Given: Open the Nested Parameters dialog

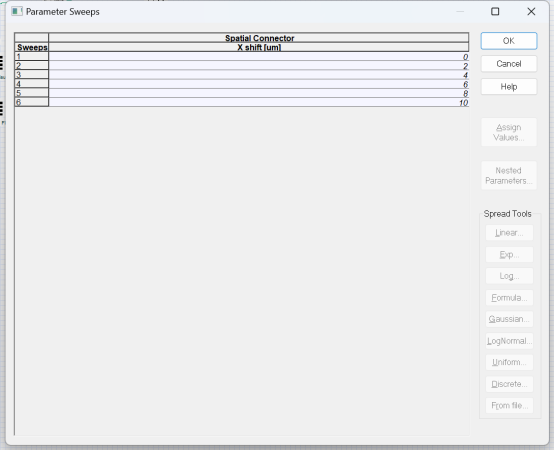Looking at the screenshot, I should click(x=509, y=176).
